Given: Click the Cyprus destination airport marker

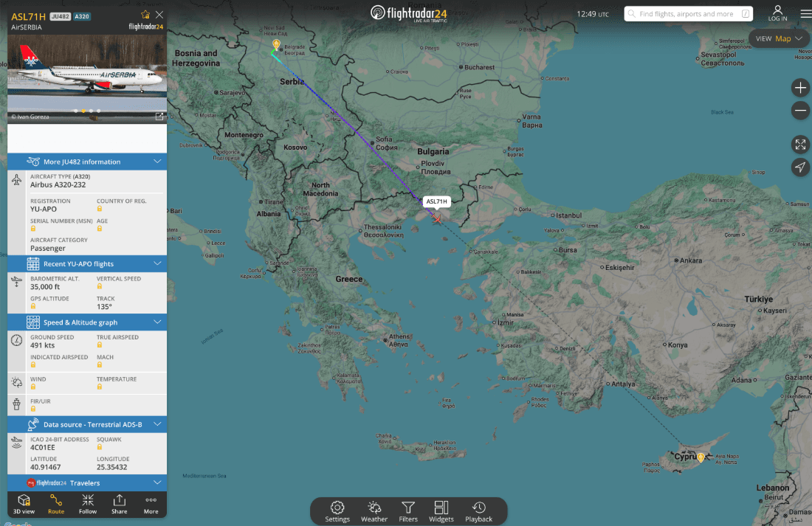Looking at the screenshot, I should click(701, 457).
